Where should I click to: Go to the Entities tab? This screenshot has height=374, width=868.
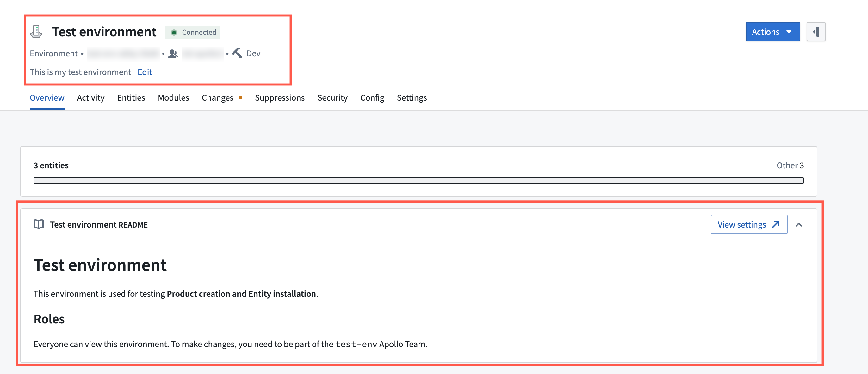[x=131, y=98]
